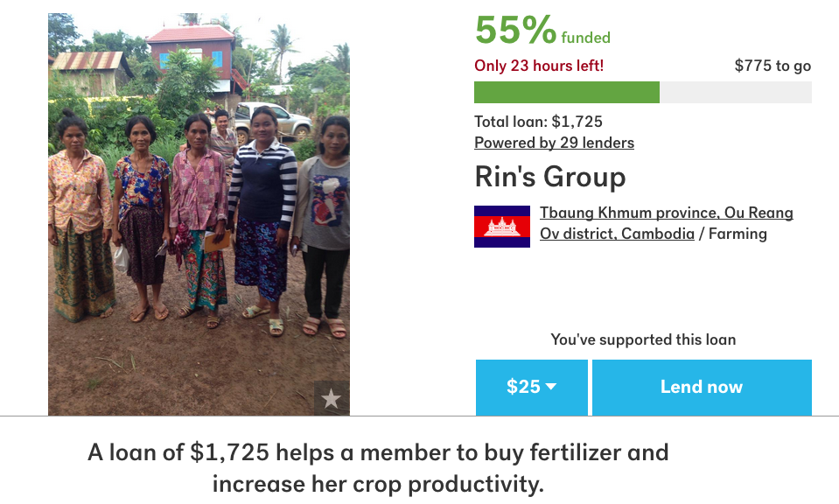
Task: Select the Rin's Group heading
Action: [550, 178]
